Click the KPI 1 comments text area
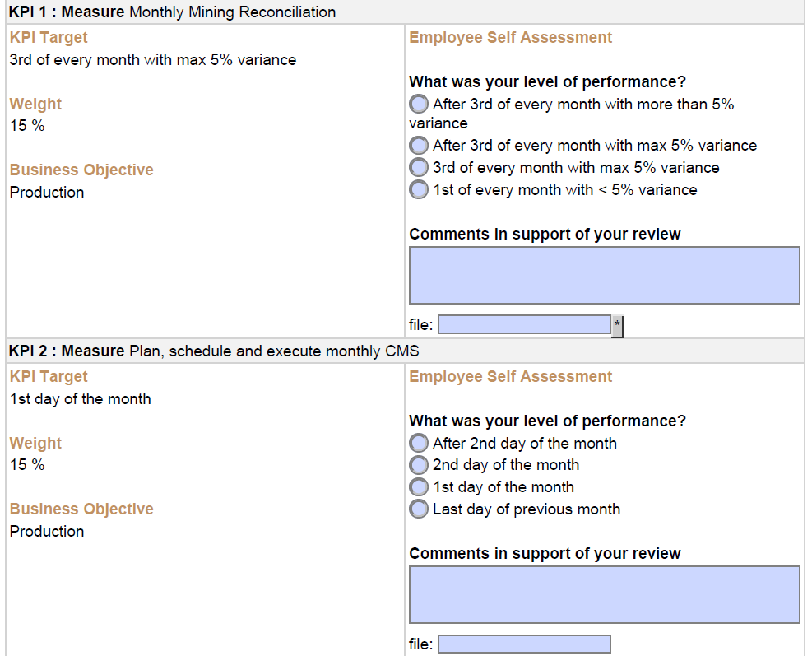Viewport: 812px width, 656px height. [x=605, y=275]
